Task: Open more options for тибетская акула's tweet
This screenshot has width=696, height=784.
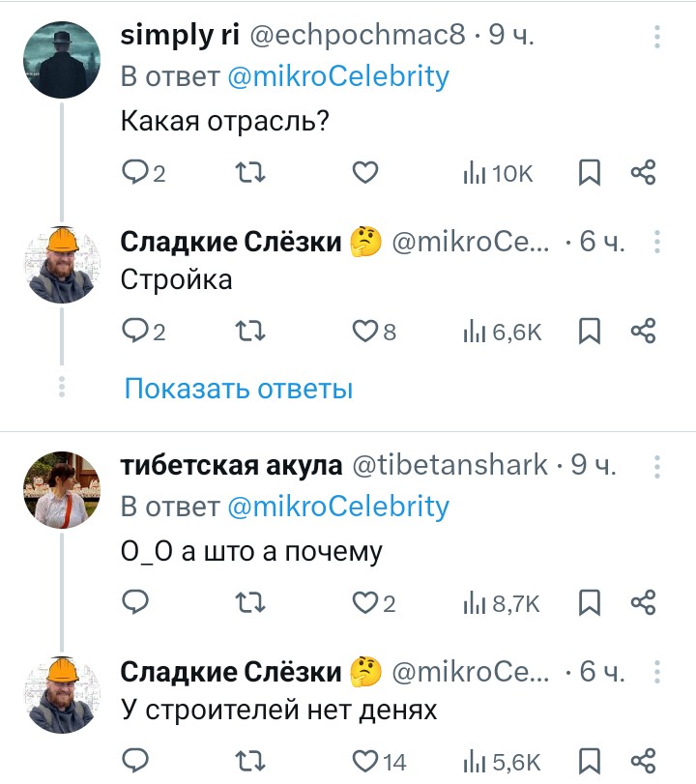Action: pos(657,467)
